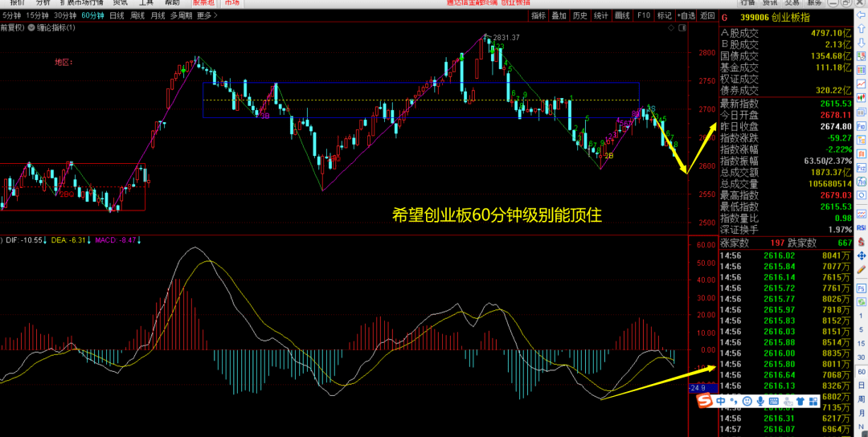
Task: Click the 2831.37 peak price marker
Action: click(x=506, y=38)
